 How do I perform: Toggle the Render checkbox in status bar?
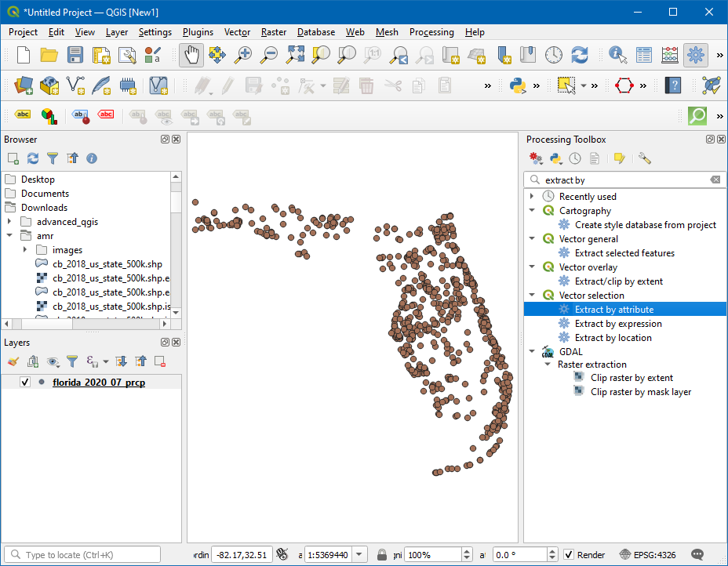point(570,555)
